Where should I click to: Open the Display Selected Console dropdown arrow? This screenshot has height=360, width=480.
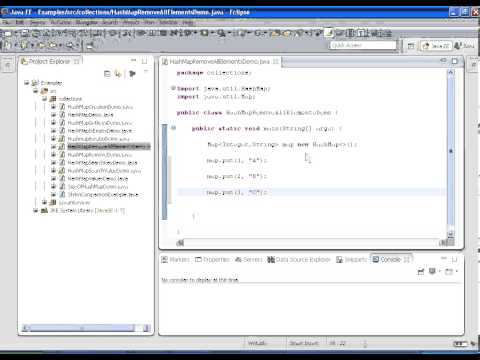click(439, 272)
